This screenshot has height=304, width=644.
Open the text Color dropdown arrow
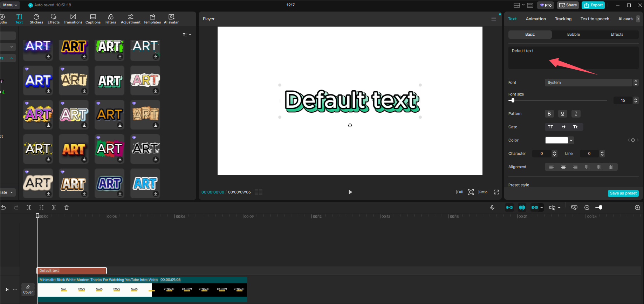(x=571, y=140)
